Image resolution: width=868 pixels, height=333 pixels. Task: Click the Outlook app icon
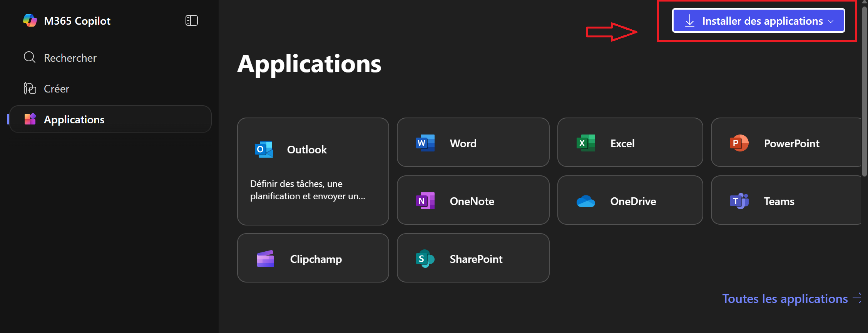point(264,150)
